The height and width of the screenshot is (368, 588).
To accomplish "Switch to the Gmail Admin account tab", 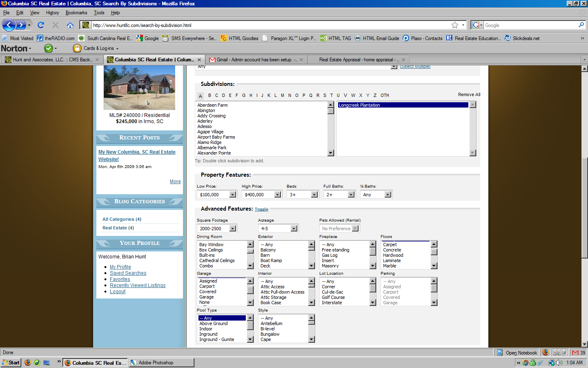I will [256, 60].
